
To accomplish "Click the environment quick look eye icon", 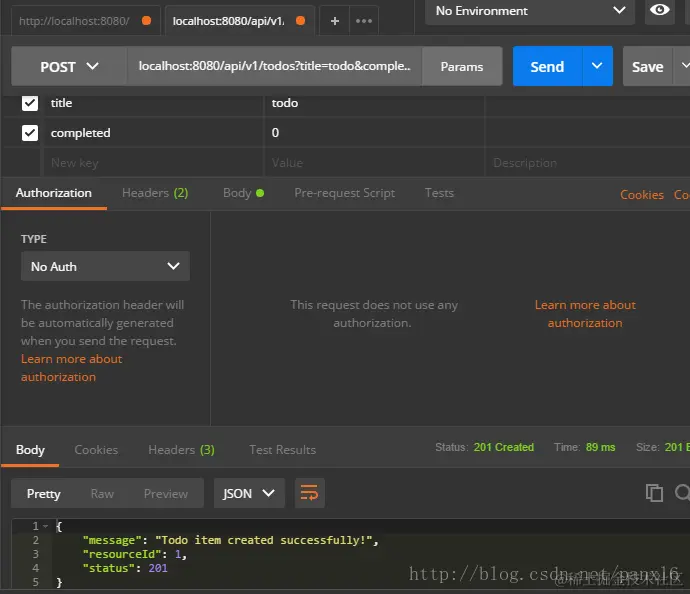I will (x=659, y=10).
